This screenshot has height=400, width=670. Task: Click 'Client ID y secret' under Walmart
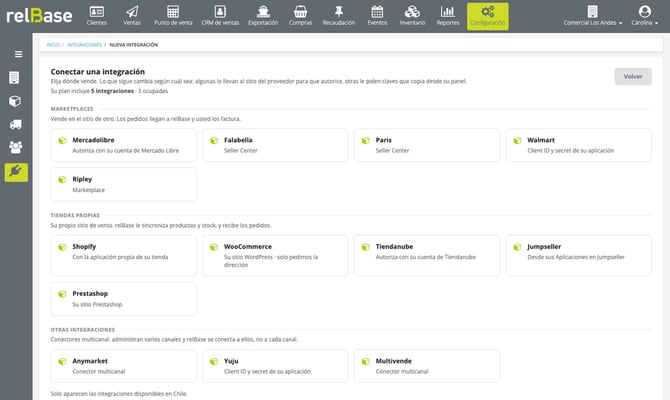[x=570, y=150]
